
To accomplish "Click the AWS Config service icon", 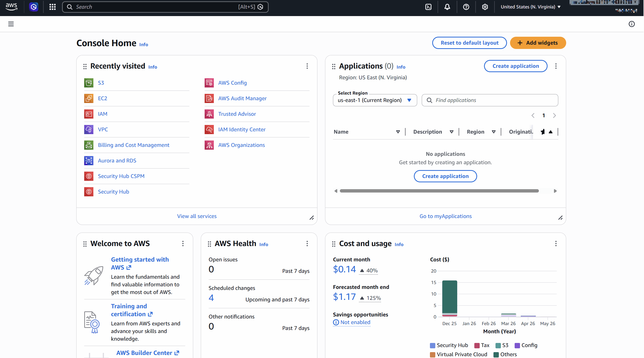I will click(x=209, y=83).
